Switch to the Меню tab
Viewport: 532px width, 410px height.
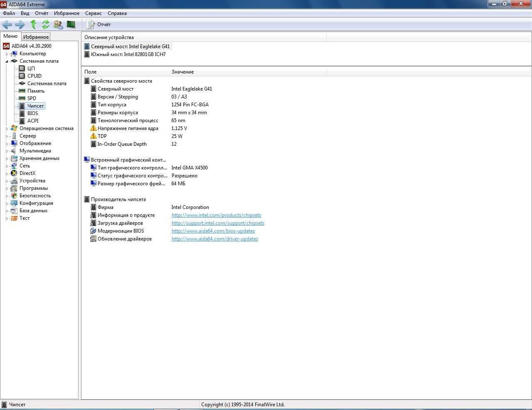[10, 36]
